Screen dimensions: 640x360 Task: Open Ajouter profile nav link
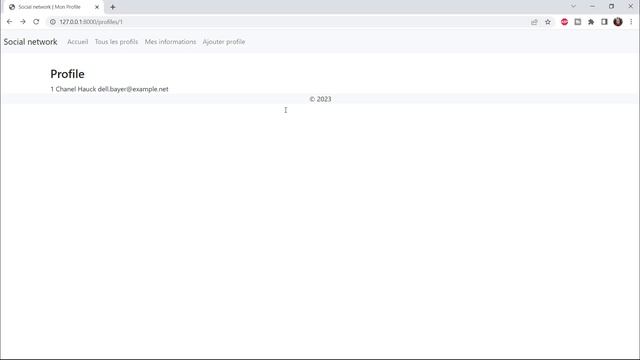224,42
